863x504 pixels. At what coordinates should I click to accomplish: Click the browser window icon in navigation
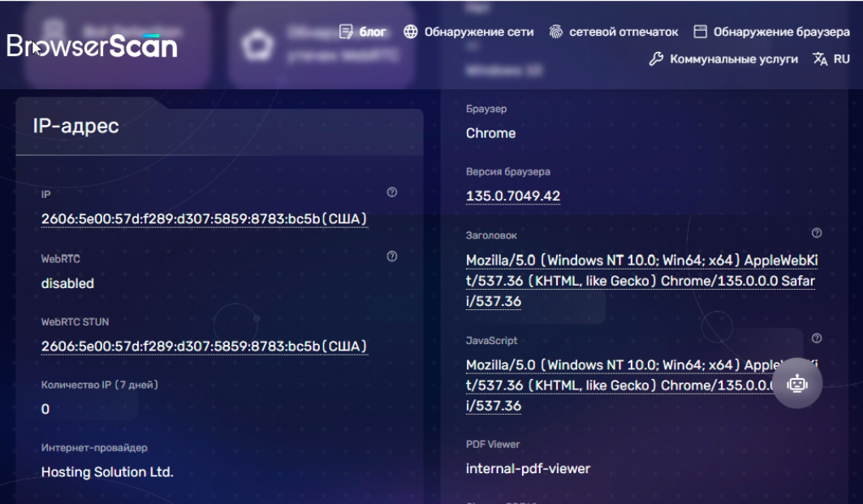click(700, 32)
